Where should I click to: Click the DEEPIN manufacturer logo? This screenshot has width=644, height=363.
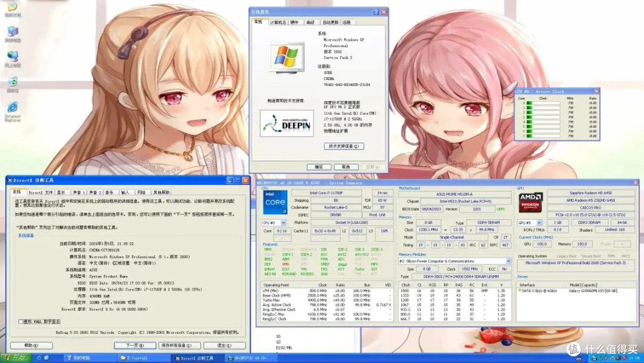tap(286, 124)
